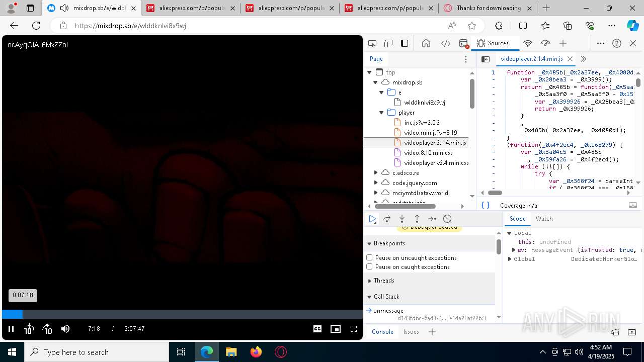The width and height of the screenshot is (644, 362).
Task: Open File Explorer from taskbar
Action: (x=231, y=352)
